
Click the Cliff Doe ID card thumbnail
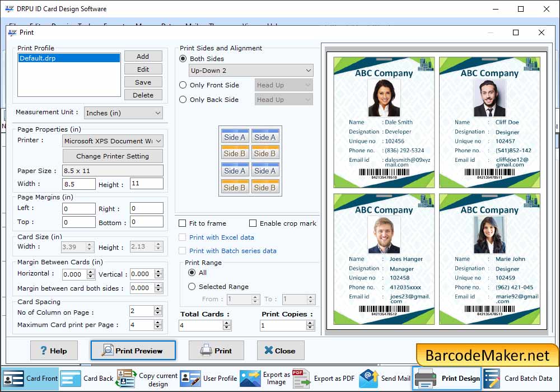coord(489,123)
